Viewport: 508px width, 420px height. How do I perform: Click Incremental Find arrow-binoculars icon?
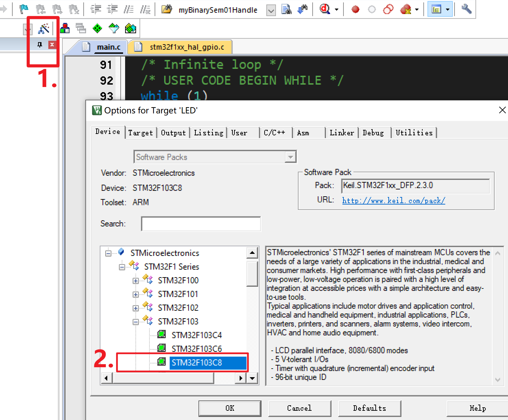303,9
